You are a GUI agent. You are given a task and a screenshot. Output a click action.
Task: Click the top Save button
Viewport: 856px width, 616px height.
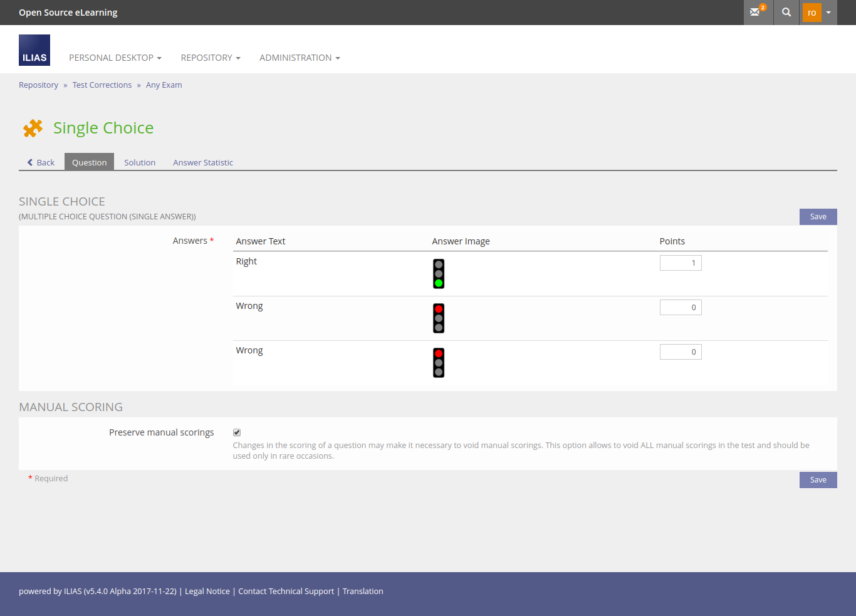[x=818, y=217]
